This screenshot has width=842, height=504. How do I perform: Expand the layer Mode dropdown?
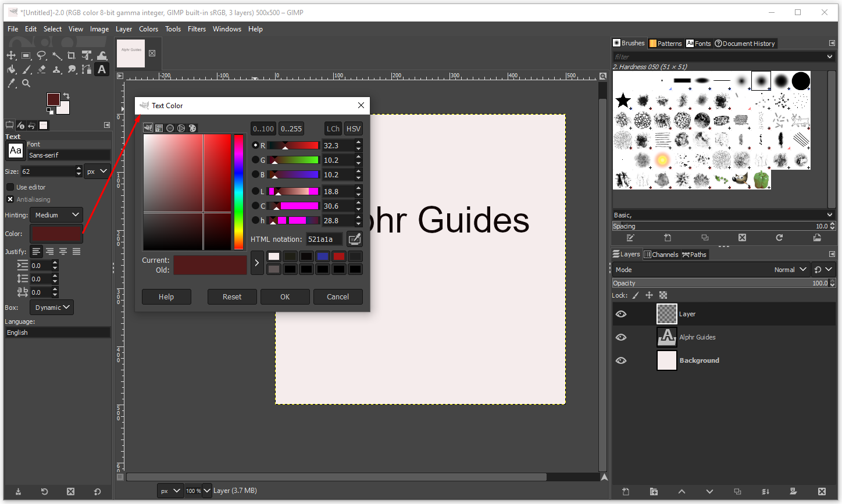pos(791,270)
